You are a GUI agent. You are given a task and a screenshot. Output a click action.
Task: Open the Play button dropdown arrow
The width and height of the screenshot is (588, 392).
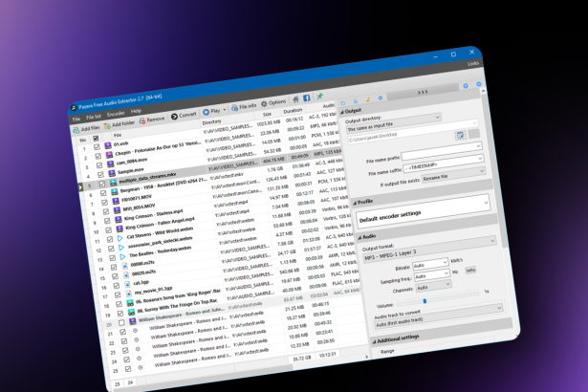tap(225, 110)
